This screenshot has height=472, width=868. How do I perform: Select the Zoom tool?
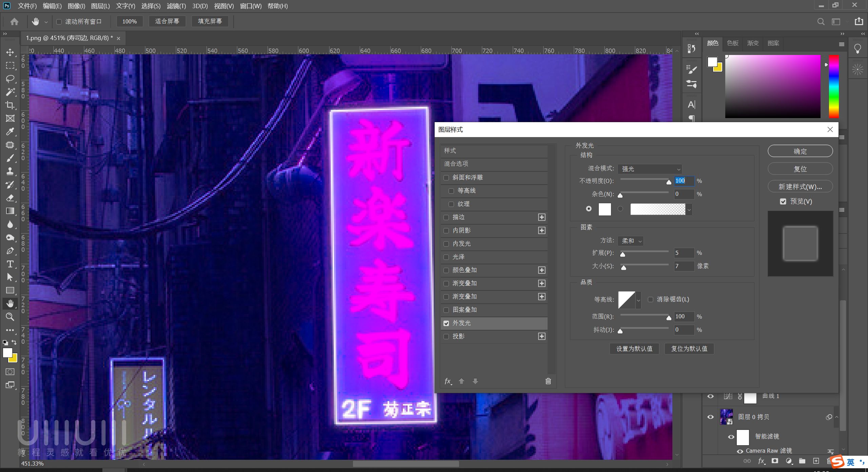10,317
